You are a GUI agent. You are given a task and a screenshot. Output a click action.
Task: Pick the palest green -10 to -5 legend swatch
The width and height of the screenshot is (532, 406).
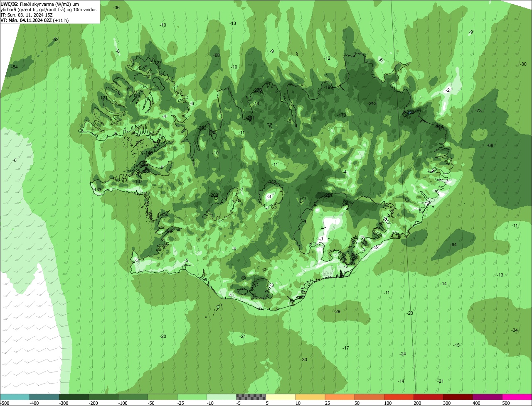[222, 397]
